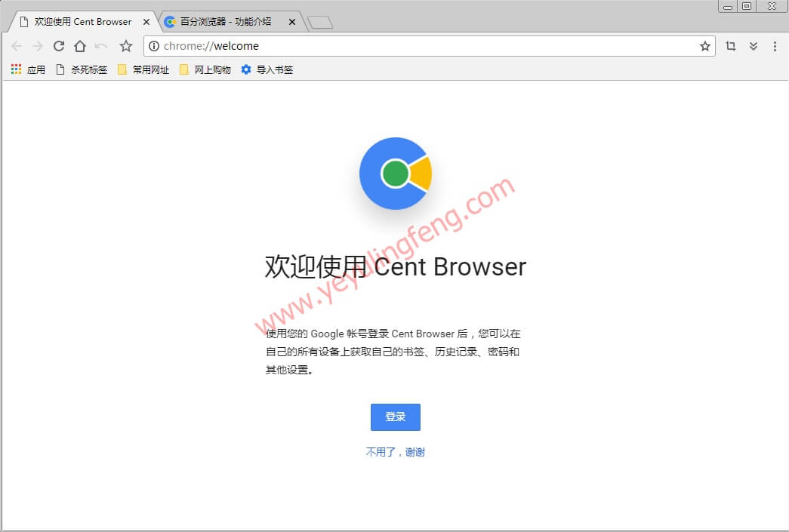Click the Cent Browser logo on the page

coord(395,173)
